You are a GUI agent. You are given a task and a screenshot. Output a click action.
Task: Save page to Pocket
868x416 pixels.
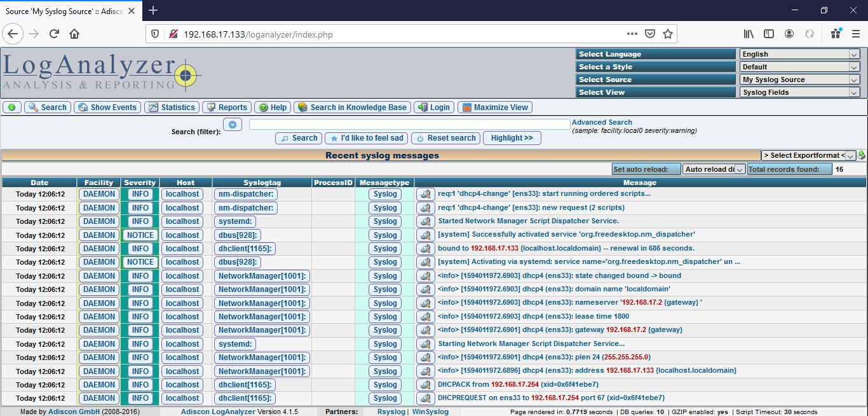[x=650, y=34]
